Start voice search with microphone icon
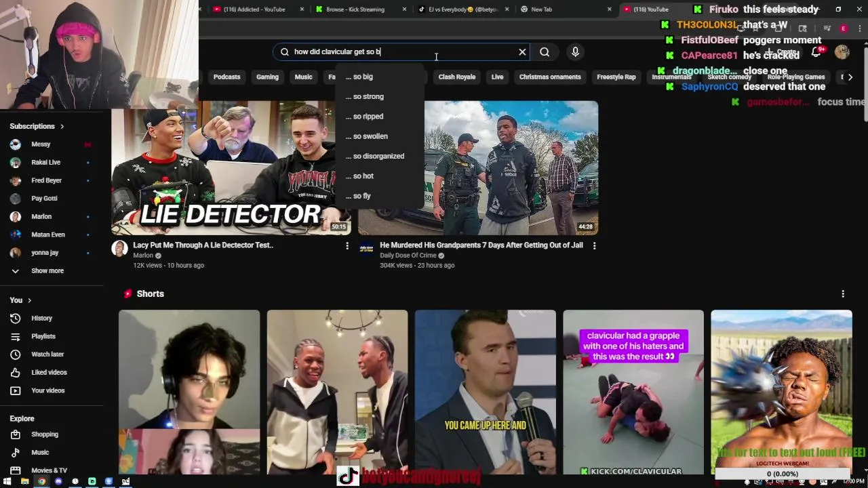 (x=575, y=52)
